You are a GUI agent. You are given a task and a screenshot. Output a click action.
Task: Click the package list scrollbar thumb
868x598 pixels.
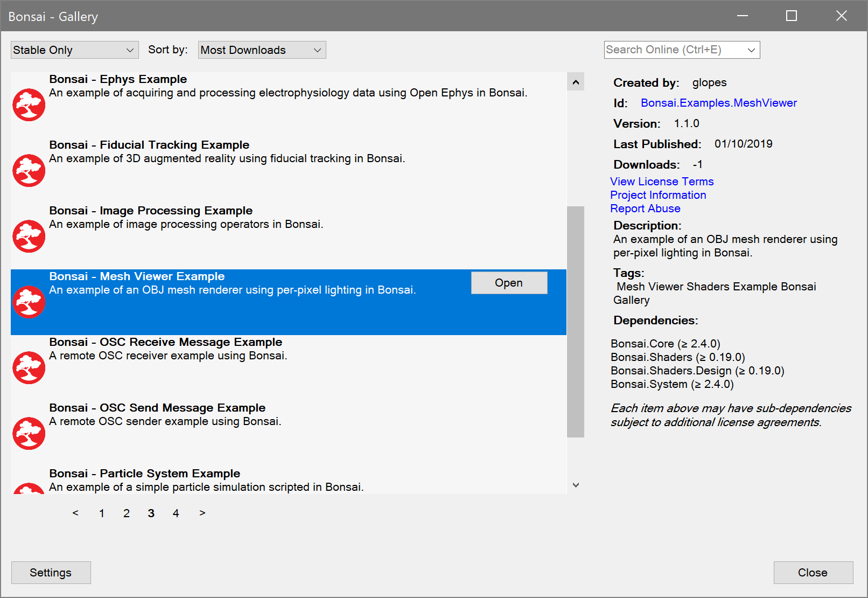pos(576,322)
